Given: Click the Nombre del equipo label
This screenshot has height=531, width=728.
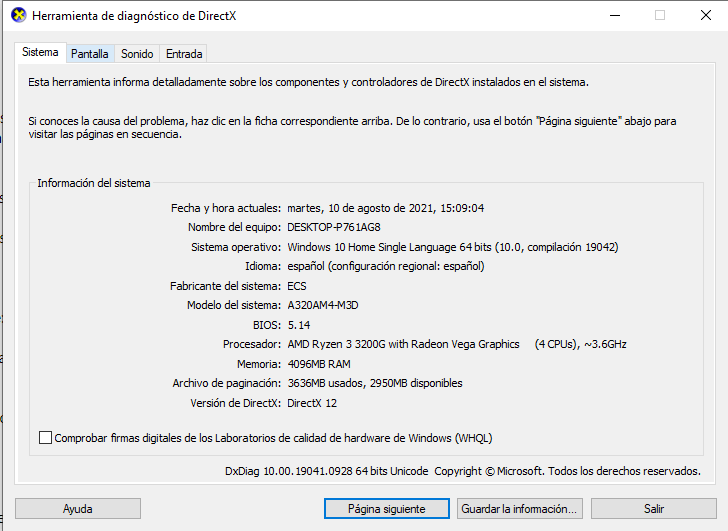Looking at the screenshot, I should [234, 227].
